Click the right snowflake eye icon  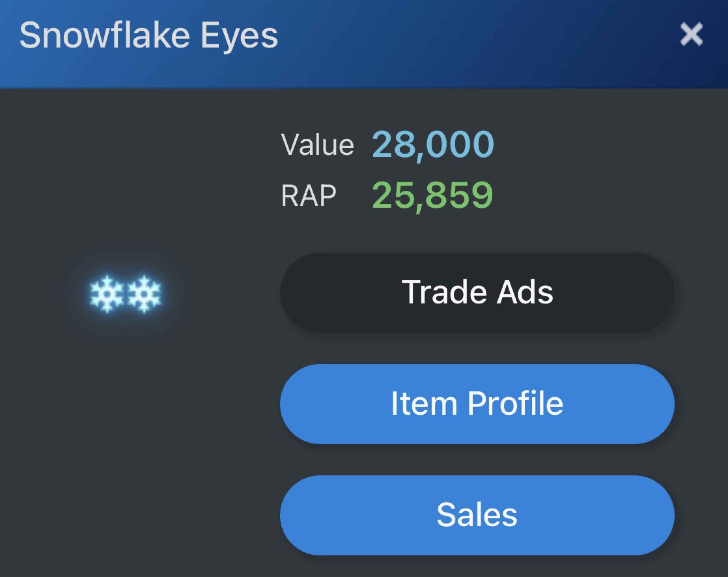click(x=144, y=294)
